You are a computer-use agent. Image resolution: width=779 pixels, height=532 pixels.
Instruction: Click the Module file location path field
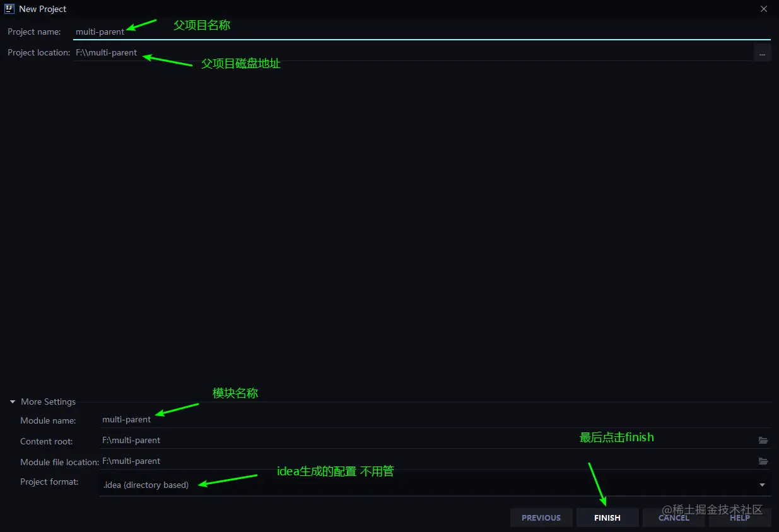(427, 461)
